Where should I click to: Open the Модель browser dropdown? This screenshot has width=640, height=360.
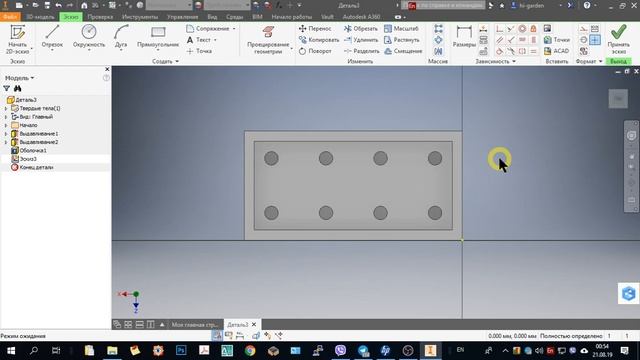point(19,78)
